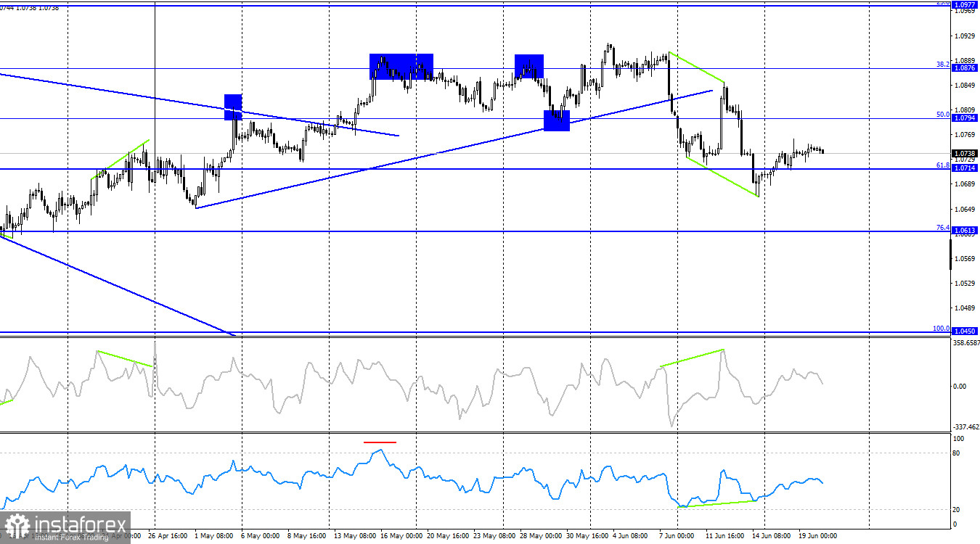
Task: Click the red overbought marker above RSI peak
Action: tap(380, 442)
